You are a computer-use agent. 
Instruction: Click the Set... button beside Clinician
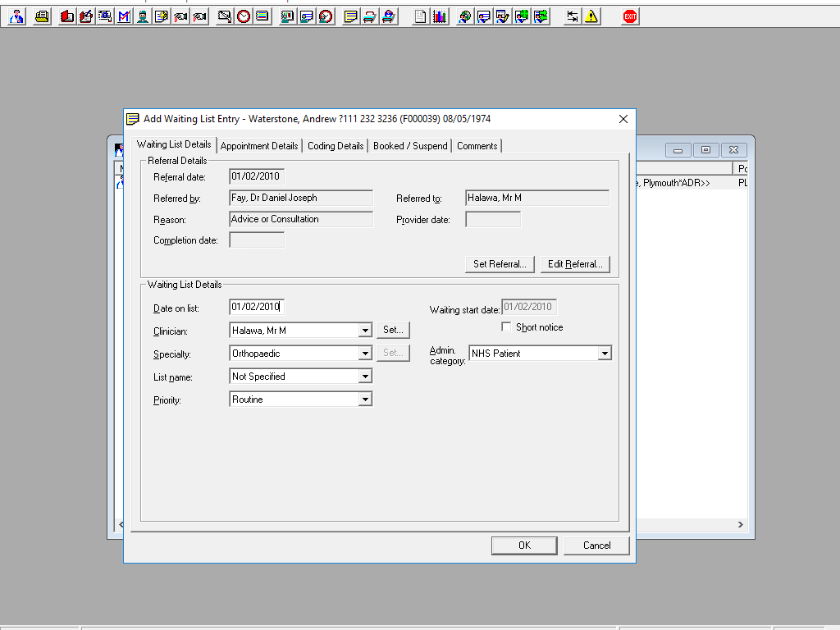[x=393, y=330]
